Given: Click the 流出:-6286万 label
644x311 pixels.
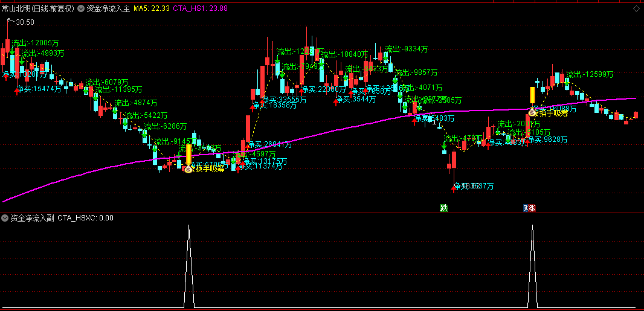Looking at the screenshot, I should [166, 126].
